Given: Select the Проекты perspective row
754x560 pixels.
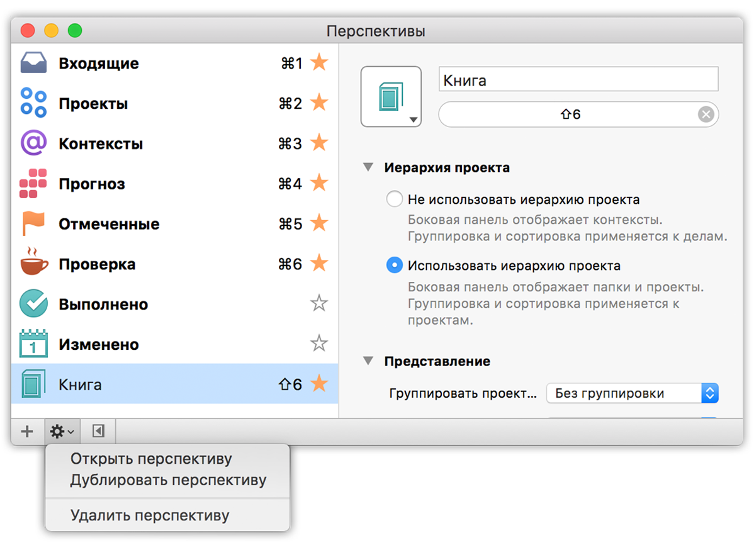Looking at the screenshot, I should tap(175, 103).
